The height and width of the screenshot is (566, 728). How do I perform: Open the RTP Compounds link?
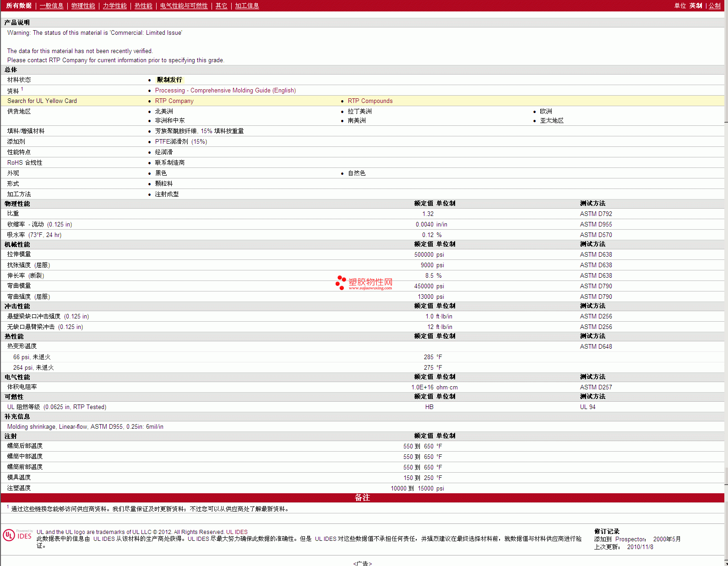pyautogui.click(x=370, y=101)
